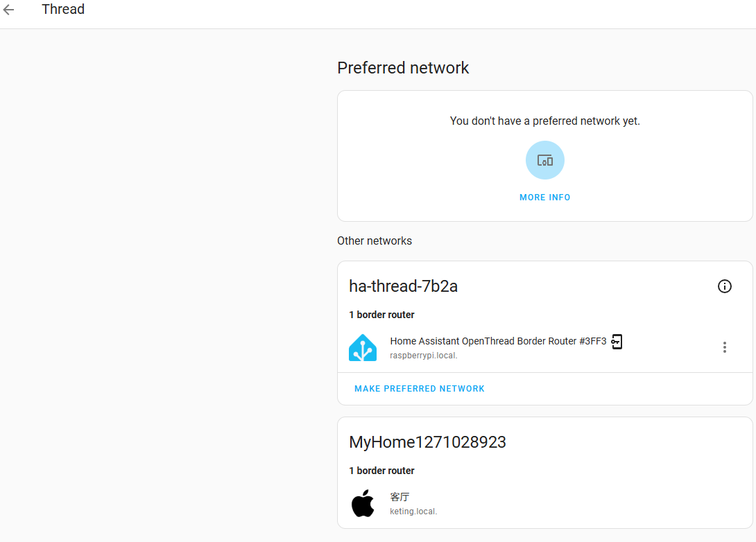Click the Preferred network heading
The width and height of the screenshot is (756, 542).
pyautogui.click(x=403, y=68)
